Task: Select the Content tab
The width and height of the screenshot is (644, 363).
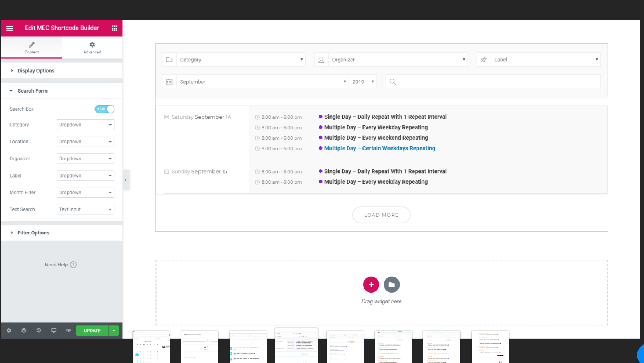Action: click(32, 48)
